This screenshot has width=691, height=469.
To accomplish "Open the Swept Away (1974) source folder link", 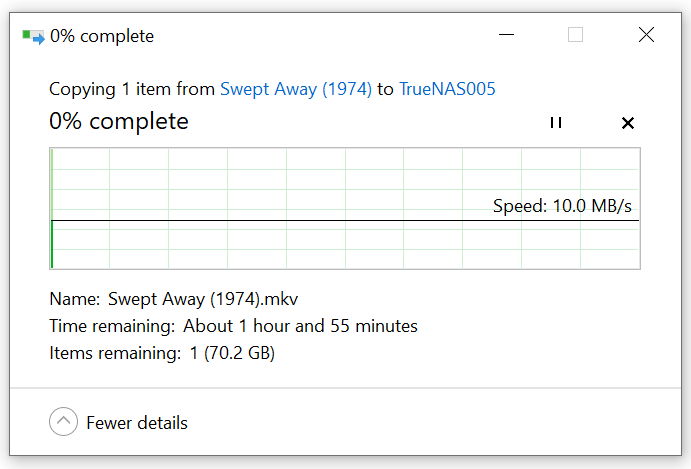I will [295, 89].
